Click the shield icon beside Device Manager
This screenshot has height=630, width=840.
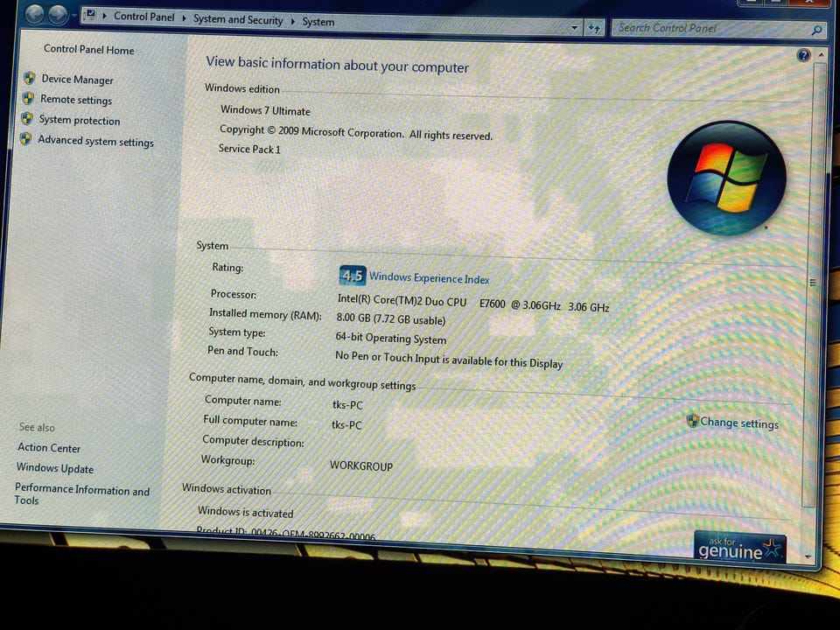(x=30, y=78)
